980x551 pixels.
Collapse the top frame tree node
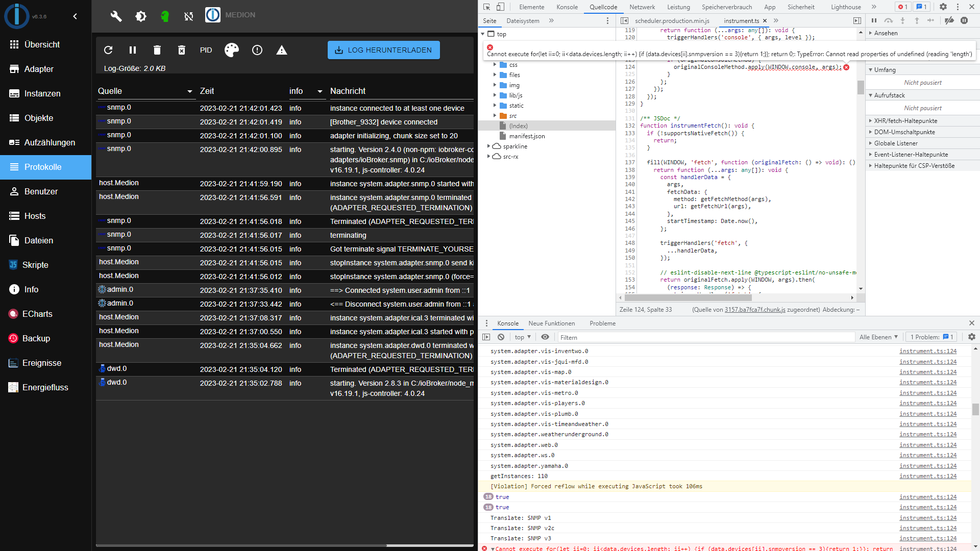483,34
